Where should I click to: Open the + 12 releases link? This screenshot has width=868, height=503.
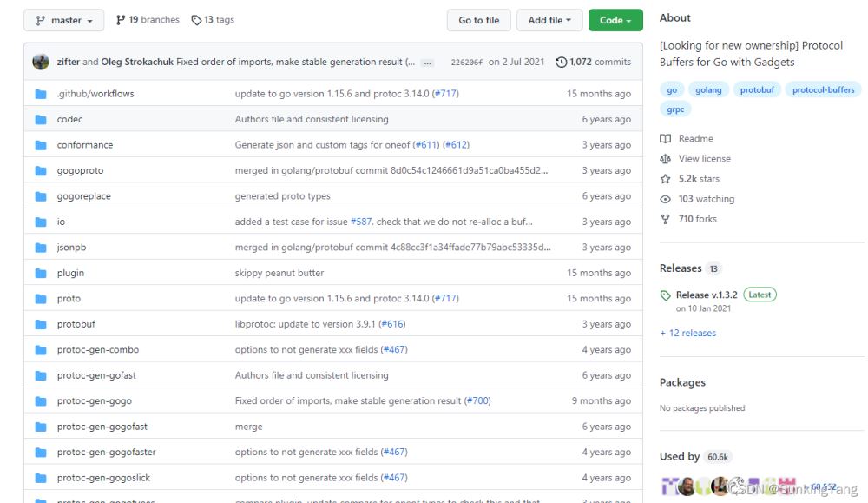[x=687, y=333]
